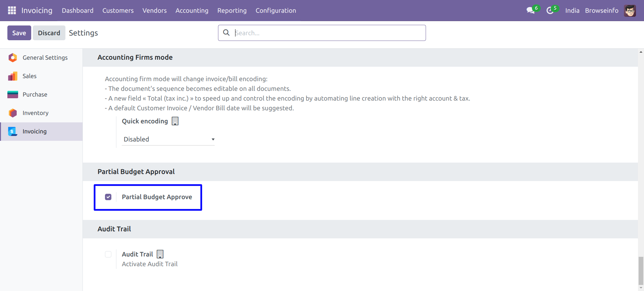Select the Purchase settings in sidebar
Screen dimensions: 644x291
click(35, 95)
